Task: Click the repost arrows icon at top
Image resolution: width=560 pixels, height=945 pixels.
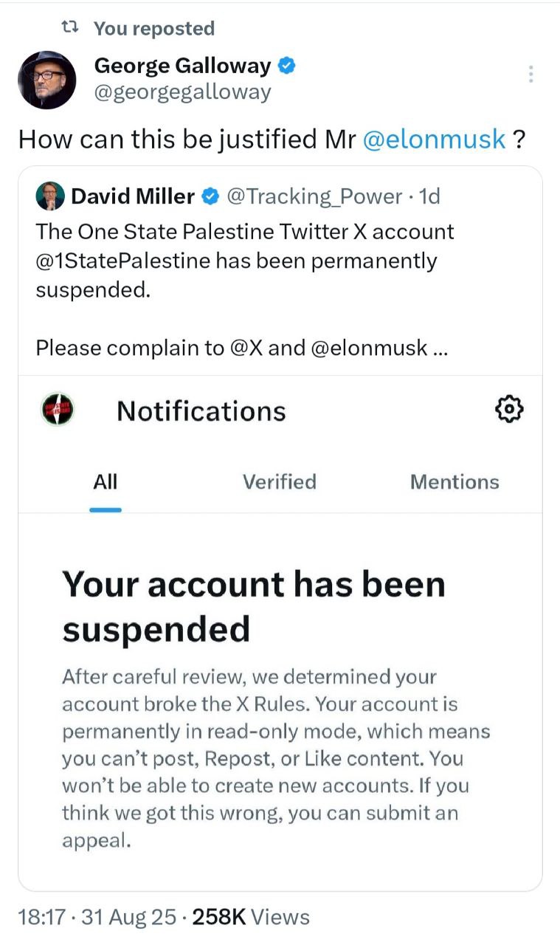Action: (x=69, y=28)
